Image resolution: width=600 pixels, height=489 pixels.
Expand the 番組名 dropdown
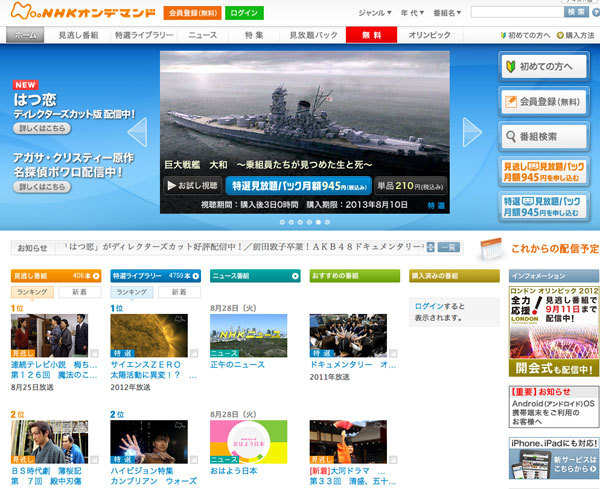[448, 14]
